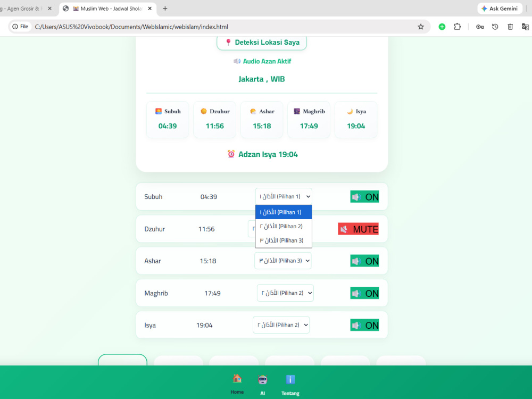The width and height of the screenshot is (532, 399).
Task: Click the Maghrib card icon
Action: (x=297, y=111)
